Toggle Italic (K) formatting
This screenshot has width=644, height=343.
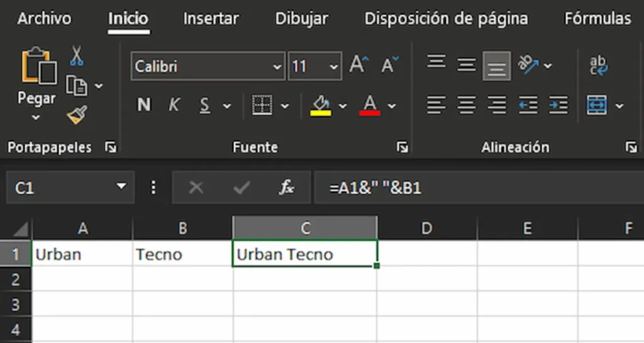[x=174, y=105]
